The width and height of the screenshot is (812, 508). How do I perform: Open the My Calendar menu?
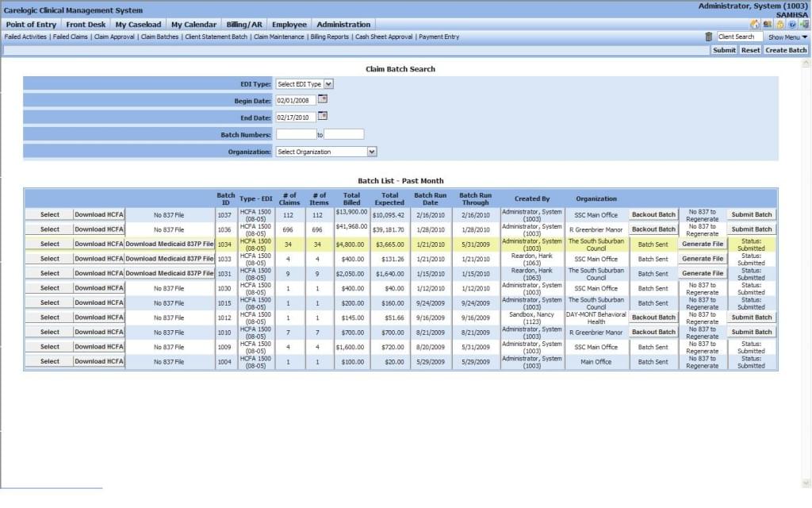tap(193, 25)
